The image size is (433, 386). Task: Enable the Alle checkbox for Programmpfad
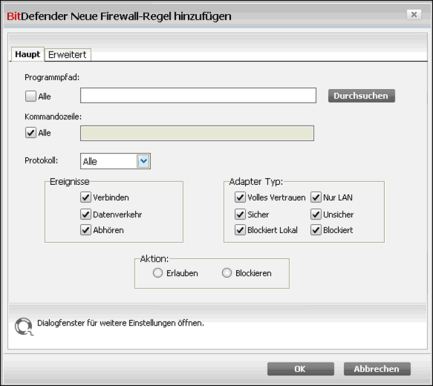(x=31, y=96)
